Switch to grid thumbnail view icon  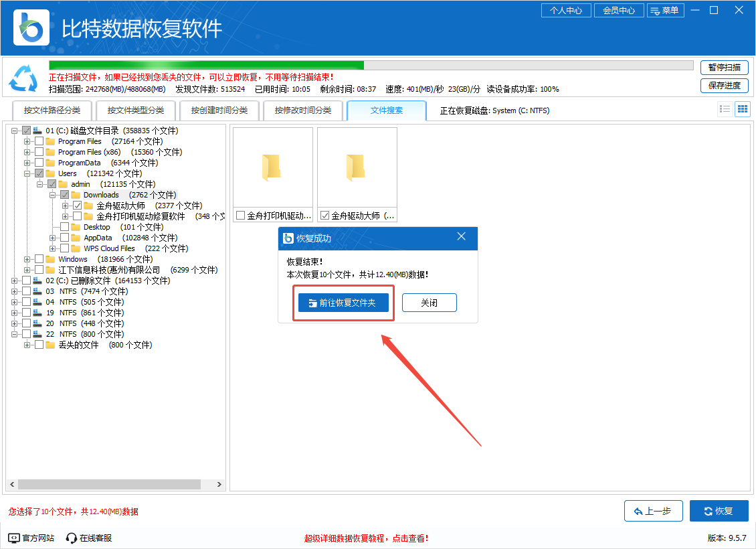coord(743,109)
